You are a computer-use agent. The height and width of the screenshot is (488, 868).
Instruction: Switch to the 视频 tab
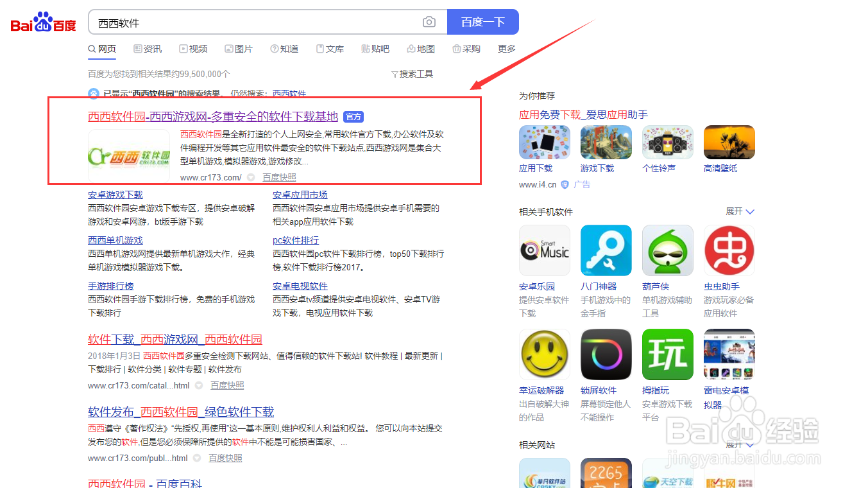click(x=193, y=49)
